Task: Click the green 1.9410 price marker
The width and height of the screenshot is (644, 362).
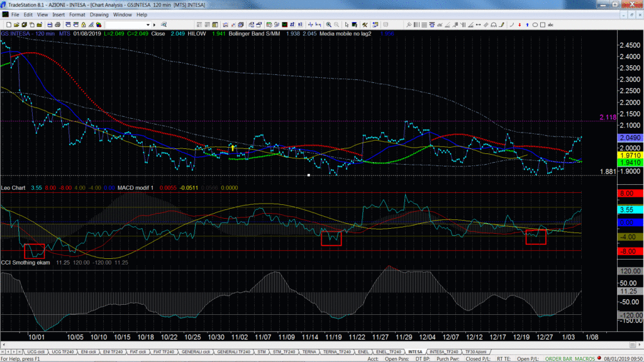Action: click(x=630, y=163)
